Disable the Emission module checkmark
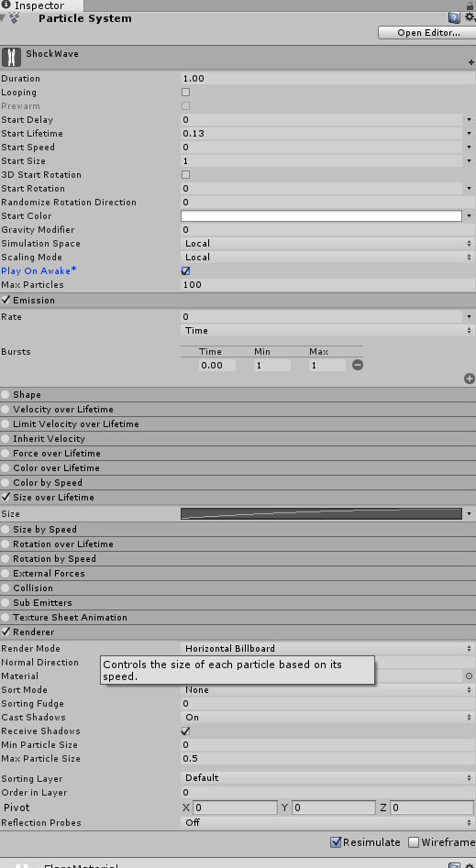The height and width of the screenshot is (868, 476). (x=6, y=300)
